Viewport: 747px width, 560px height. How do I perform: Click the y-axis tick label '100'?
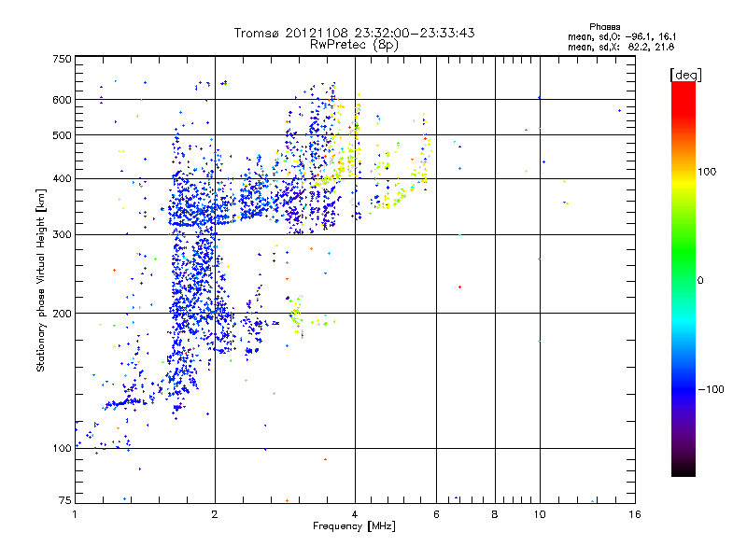point(63,449)
